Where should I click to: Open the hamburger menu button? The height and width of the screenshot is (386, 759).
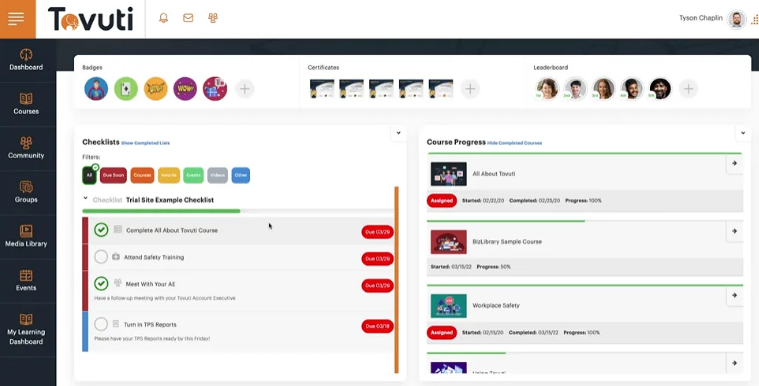tap(17, 19)
